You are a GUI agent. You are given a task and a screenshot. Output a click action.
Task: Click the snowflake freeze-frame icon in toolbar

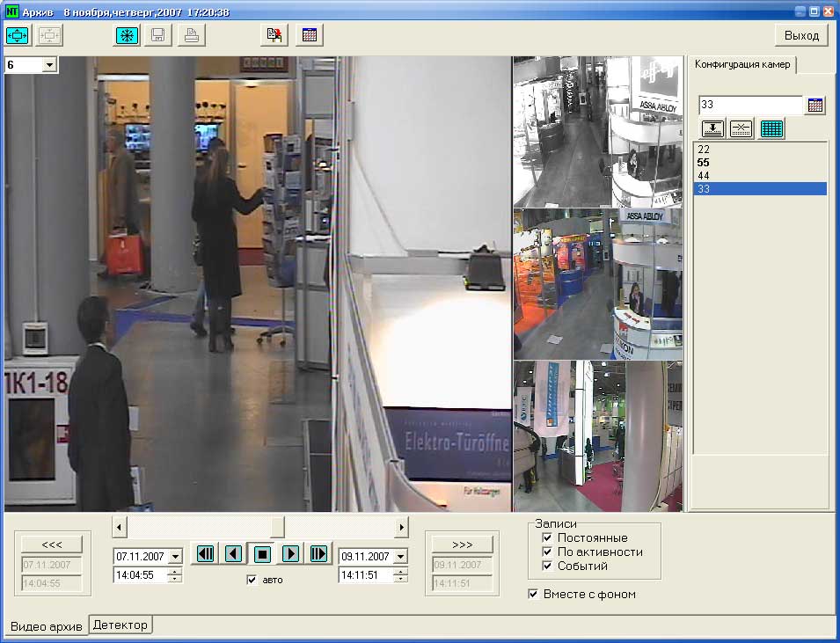click(128, 35)
